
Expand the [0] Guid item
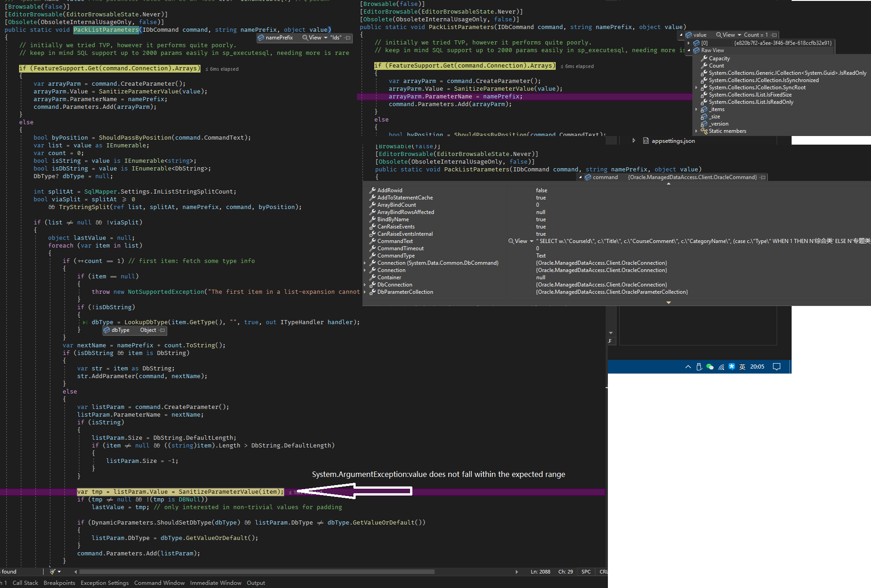tap(689, 43)
